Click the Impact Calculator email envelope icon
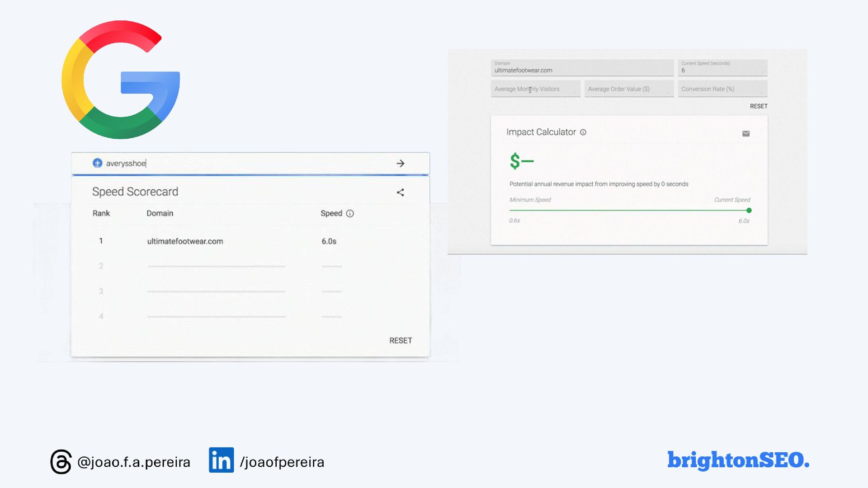Screen dimensions: 868x488 [746, 134]
